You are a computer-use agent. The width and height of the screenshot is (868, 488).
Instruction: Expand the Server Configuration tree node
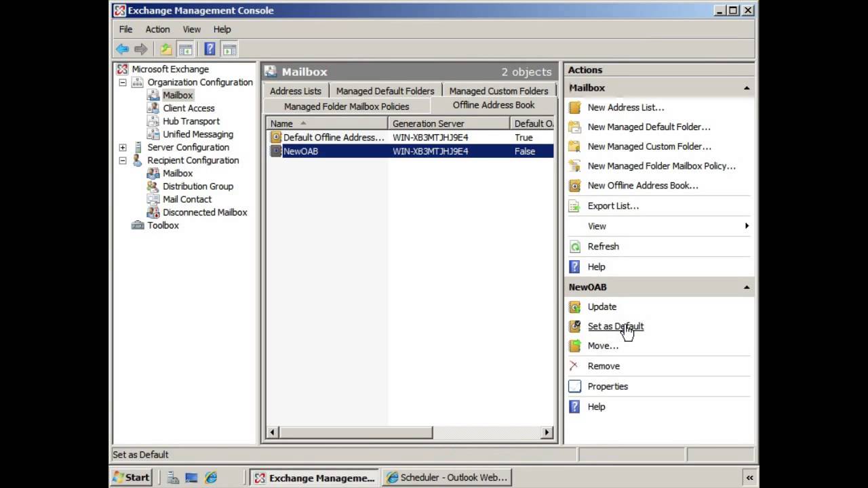tap(123, 148)
